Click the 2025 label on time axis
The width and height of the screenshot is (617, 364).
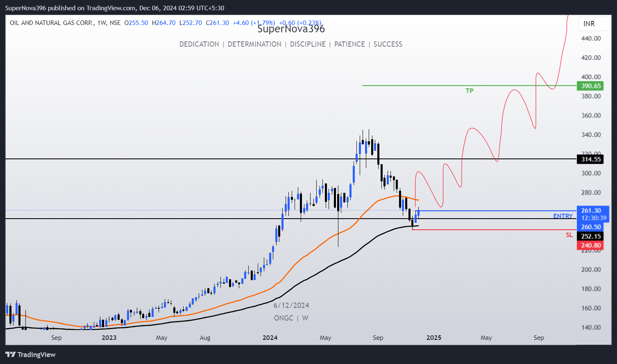tap(434, 338)
